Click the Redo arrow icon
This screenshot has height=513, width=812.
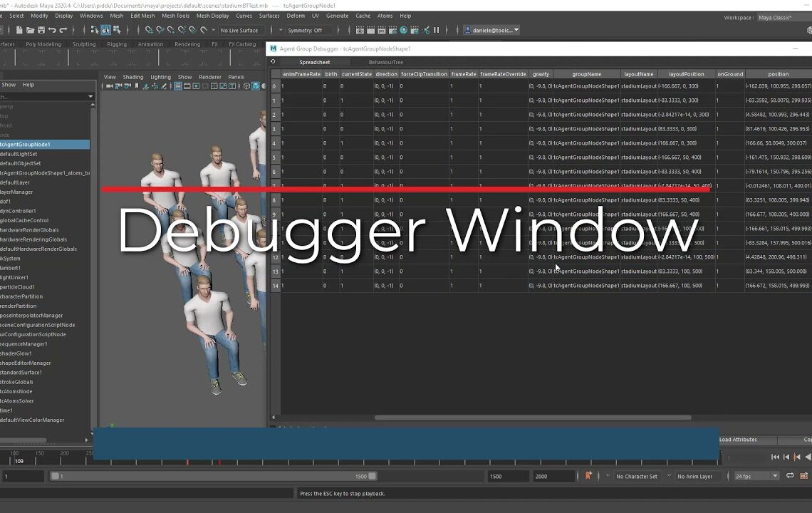click(x=63, y=30)
